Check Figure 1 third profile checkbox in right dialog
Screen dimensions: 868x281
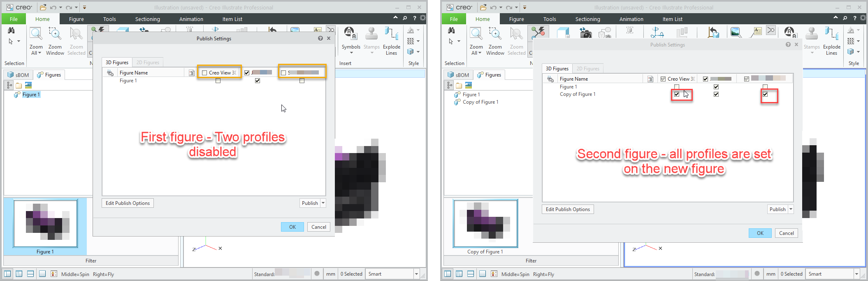765,87
